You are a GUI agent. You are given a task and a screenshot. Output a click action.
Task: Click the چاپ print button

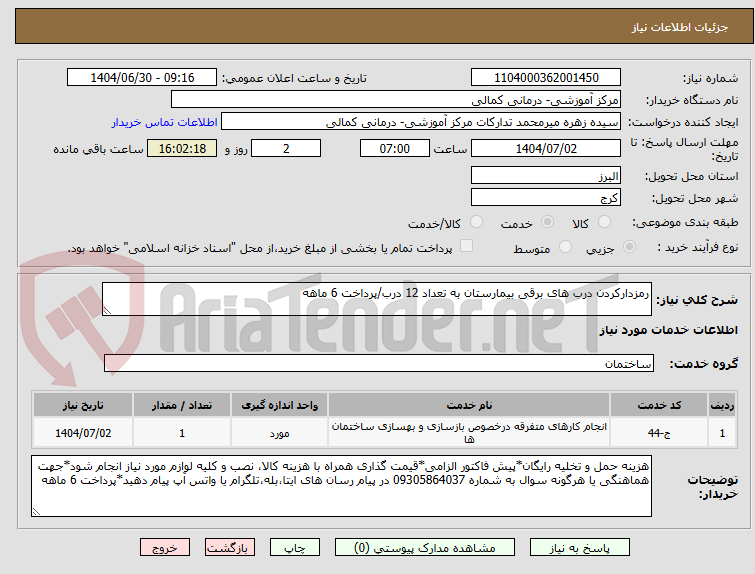(295, 548)
